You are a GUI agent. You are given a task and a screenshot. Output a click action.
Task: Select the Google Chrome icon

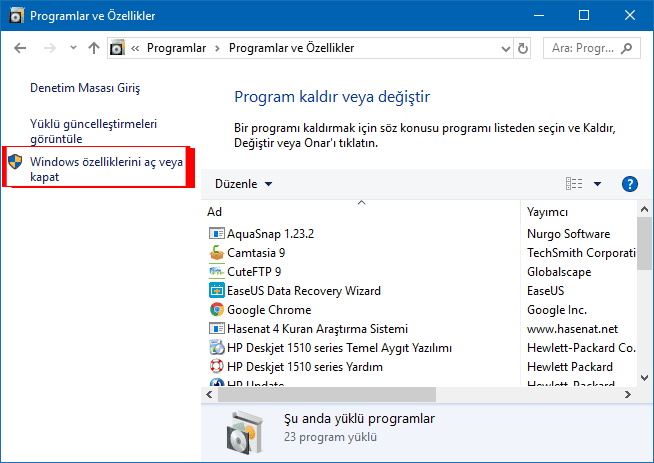217,310
